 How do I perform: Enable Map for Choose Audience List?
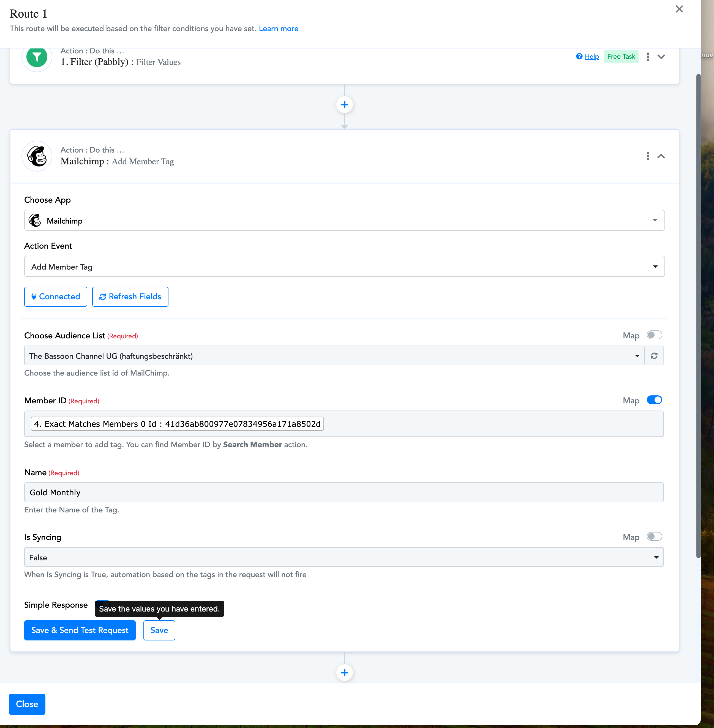[654, 335]
